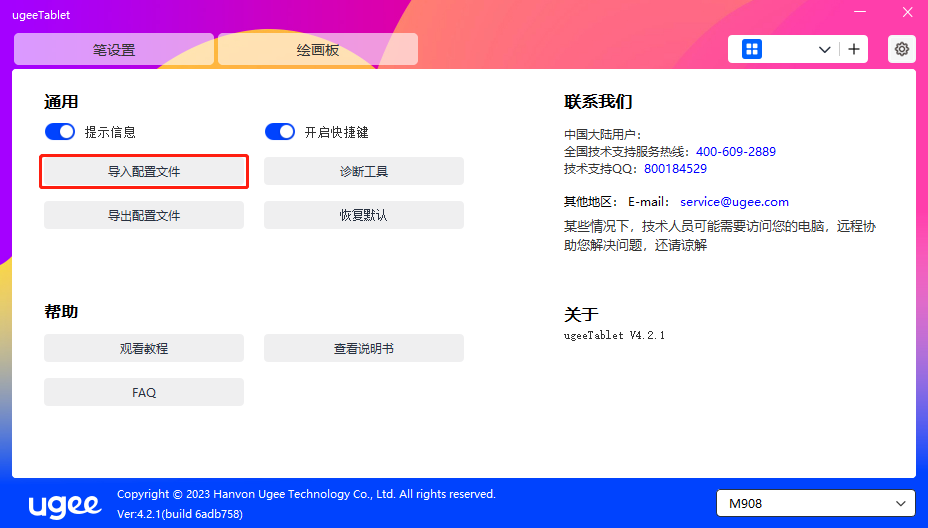The image size is (928, 528).
Task: Select the blue grid application icon
Action: [752, 49]
